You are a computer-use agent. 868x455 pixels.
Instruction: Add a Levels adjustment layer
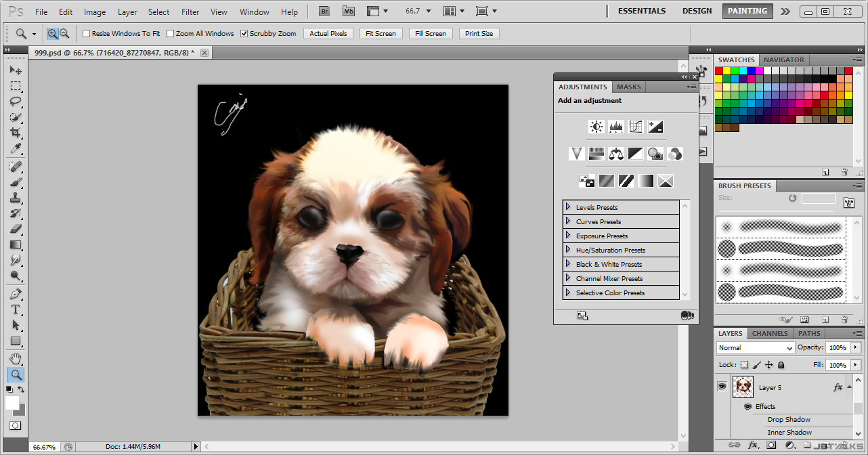(x=615, y=127)
